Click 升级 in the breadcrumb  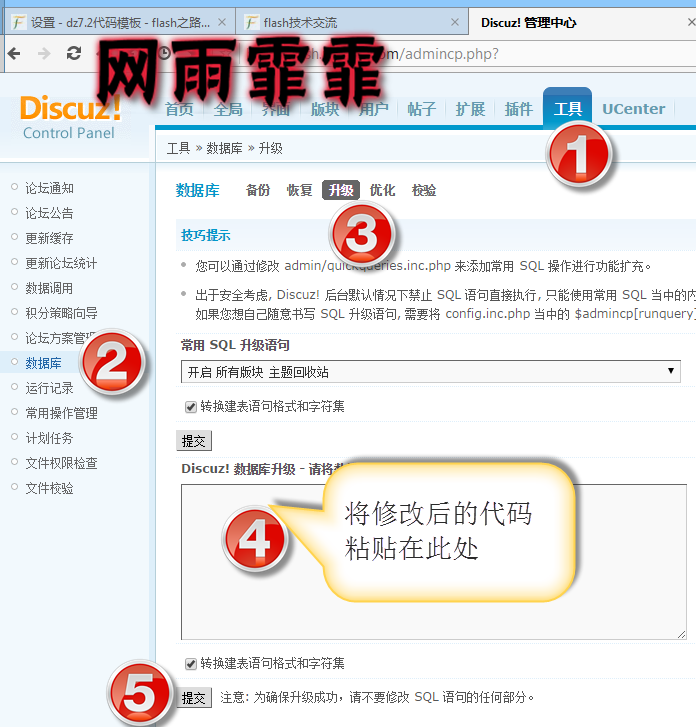270,148
